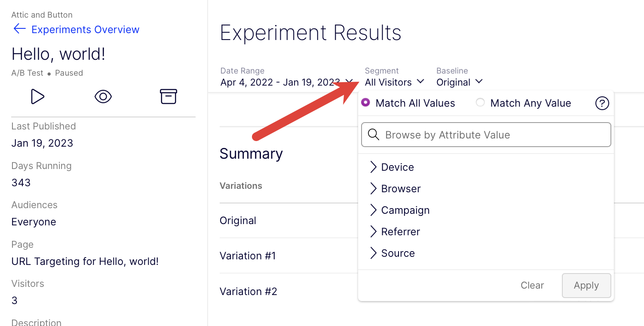Image resolution: width=644 pixels, height=326 pixels.
Task: Open the Segment dropdown labeled All Visitors
Action: (394, 82)
